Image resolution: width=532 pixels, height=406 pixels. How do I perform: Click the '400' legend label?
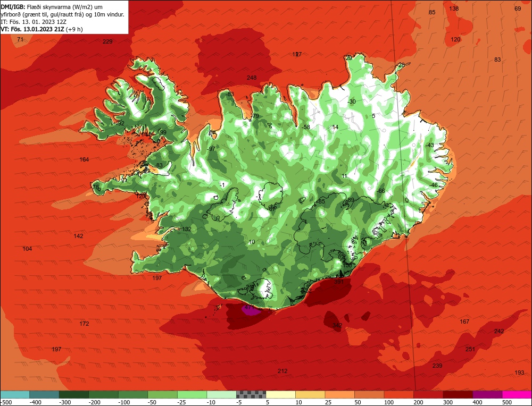pyautogui.click(x=477, y=402)
